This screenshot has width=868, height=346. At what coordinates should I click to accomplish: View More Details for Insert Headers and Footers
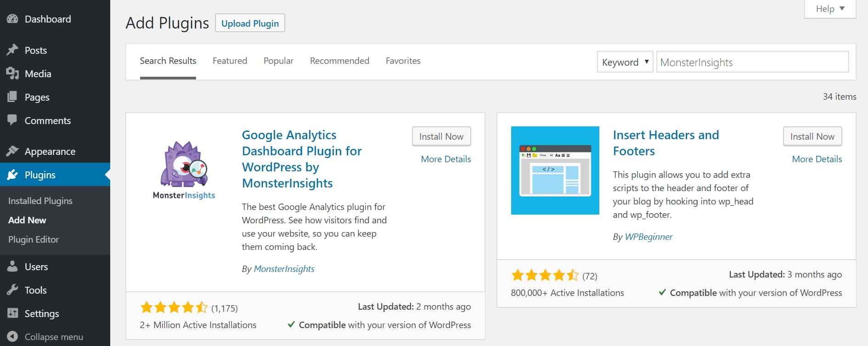tap(817, 159)
